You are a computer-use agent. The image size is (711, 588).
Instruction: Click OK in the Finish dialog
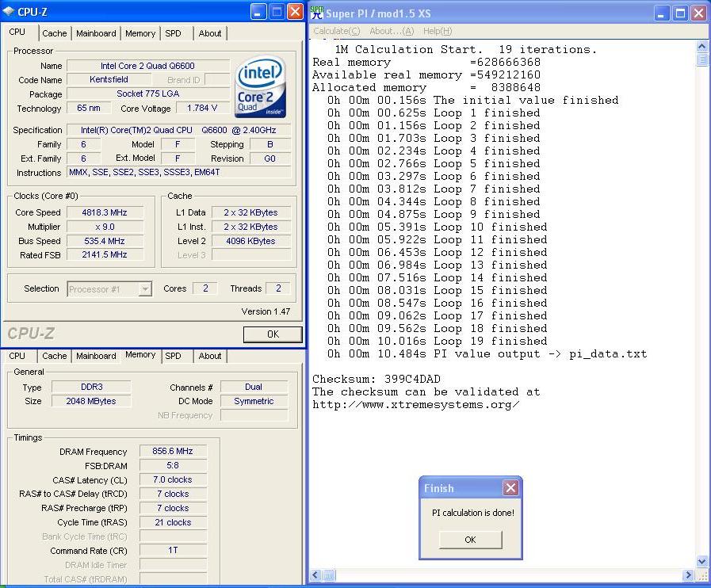coord(470,540)
